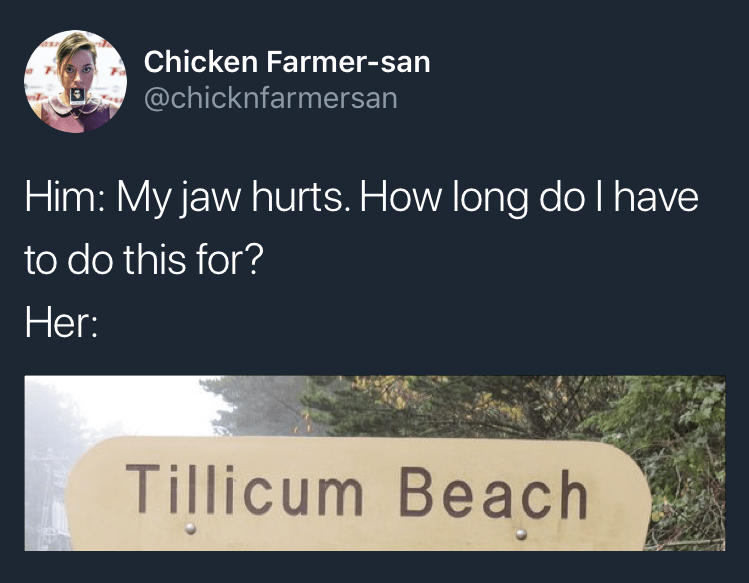Open the attached Tillicum Beach photo
749x583 pixels.
(374, 463)
